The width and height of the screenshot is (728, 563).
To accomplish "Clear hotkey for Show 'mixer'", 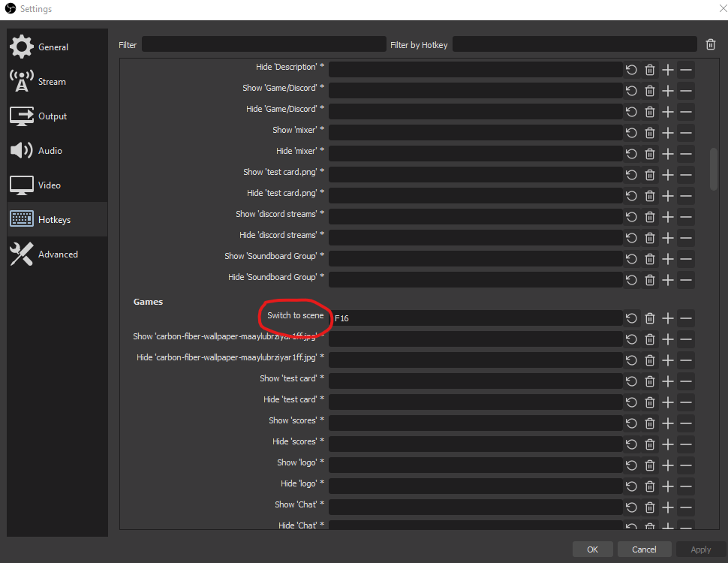I will pyautogui.click(x=649, y=133).
